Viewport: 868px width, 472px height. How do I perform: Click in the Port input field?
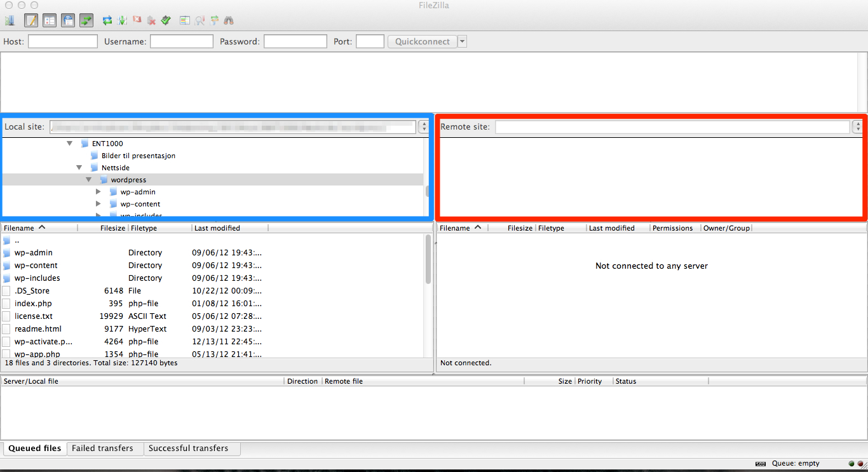370,41
